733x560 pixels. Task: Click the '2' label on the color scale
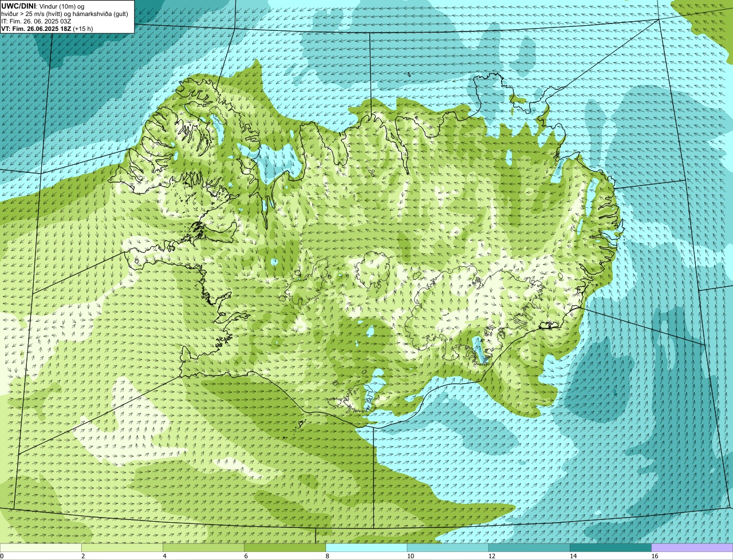pos(83,556)
